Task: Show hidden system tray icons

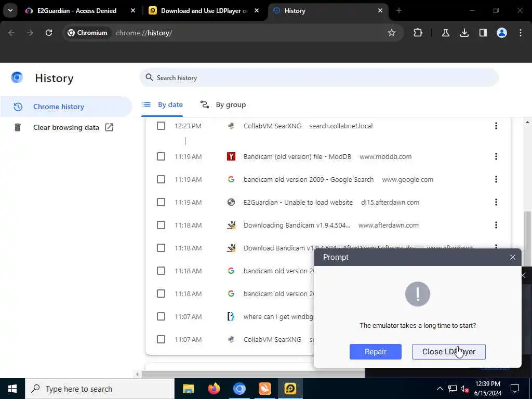Action: click(440, 389)
